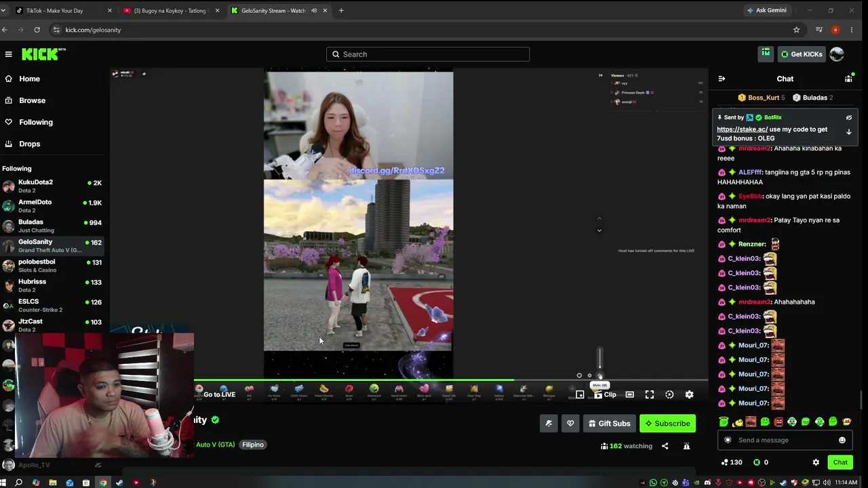The width and height of the screenshot is (868, 488).
Task: Create a clip of the stream
Action: (x=606, y=394)
